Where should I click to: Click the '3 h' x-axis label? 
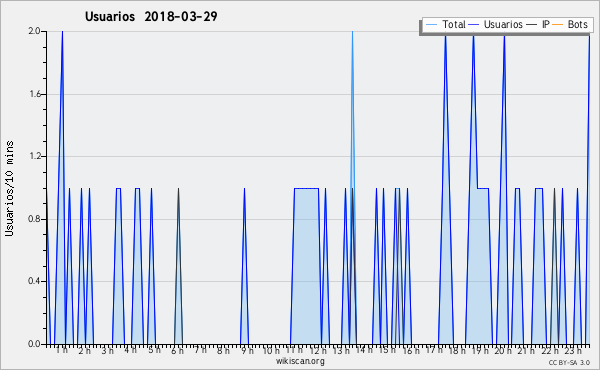[107, 350]
